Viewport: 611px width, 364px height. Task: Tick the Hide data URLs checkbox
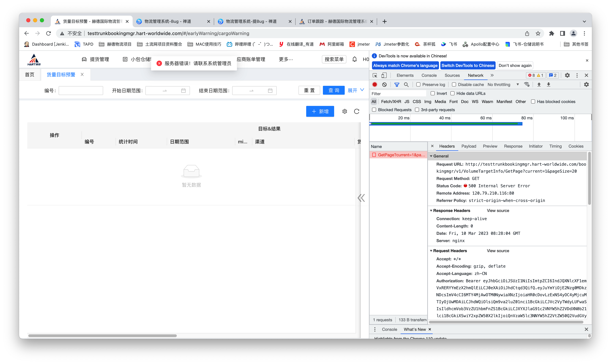(452, 93)
